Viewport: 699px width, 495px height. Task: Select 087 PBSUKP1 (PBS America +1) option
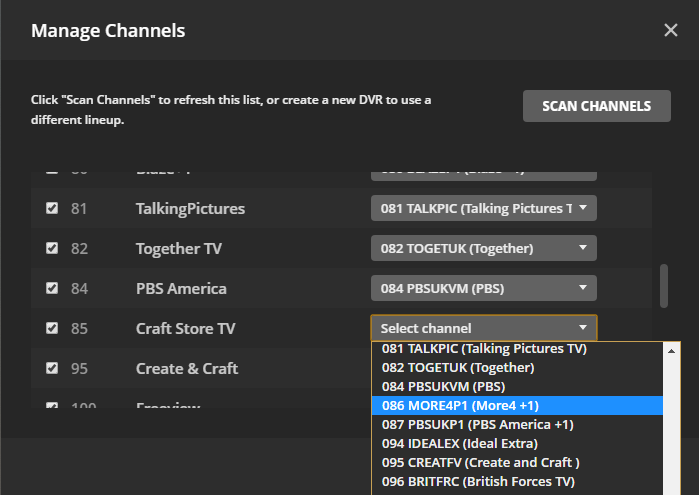coord(517,425)
